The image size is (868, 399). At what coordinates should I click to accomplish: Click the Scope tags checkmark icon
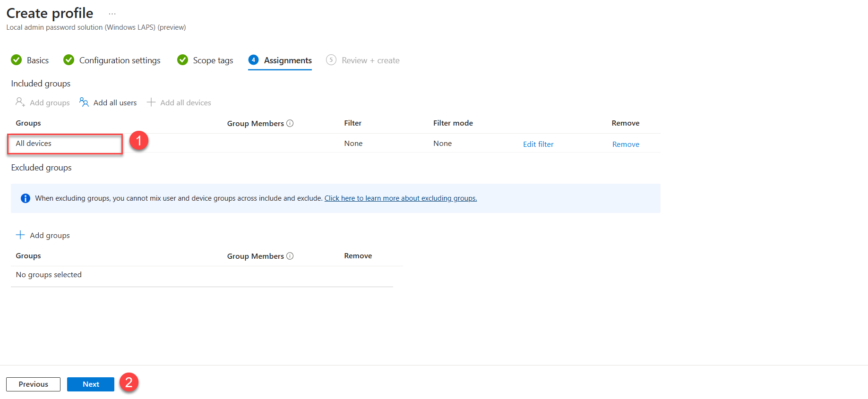182,60
